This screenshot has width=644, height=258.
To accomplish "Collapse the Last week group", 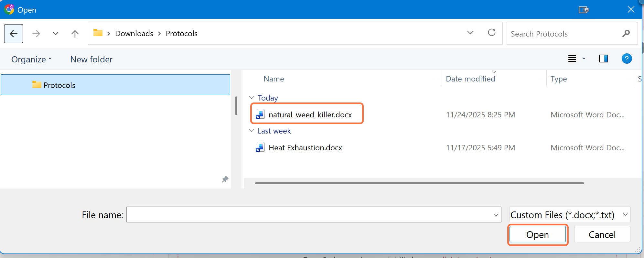I will click(x=252, y=131).
